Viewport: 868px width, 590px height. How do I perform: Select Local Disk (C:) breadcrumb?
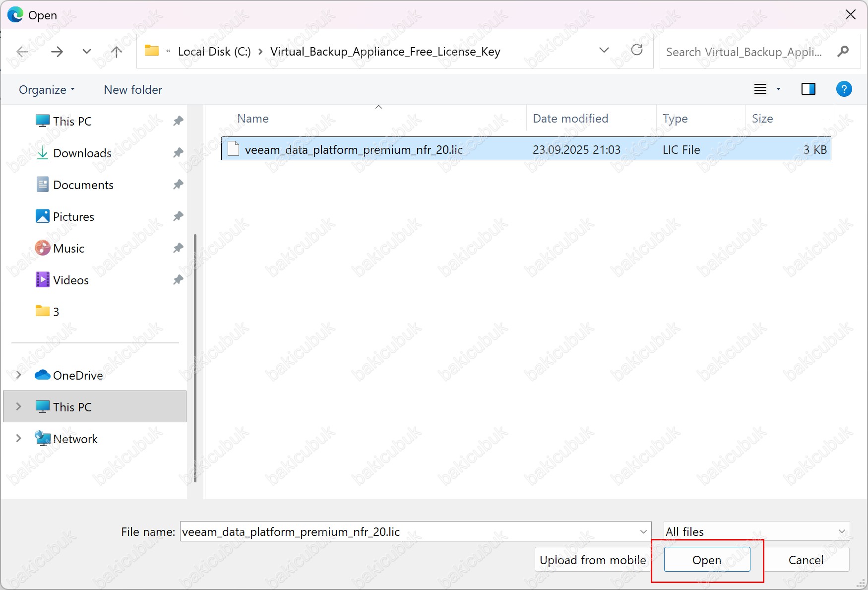click(214, 52)
